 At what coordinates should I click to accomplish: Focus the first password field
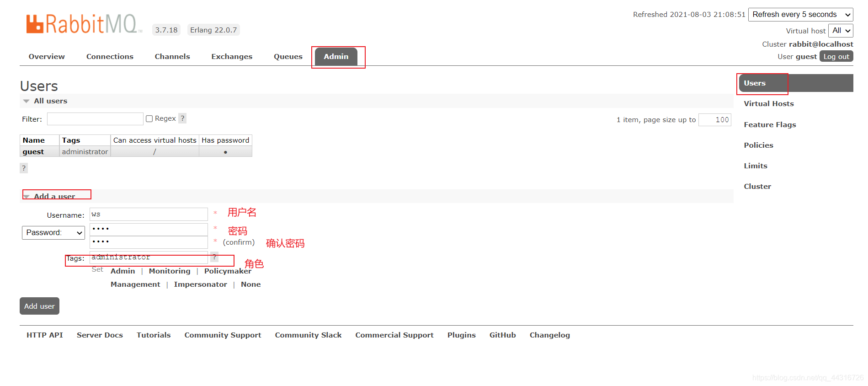click(149, 229)
